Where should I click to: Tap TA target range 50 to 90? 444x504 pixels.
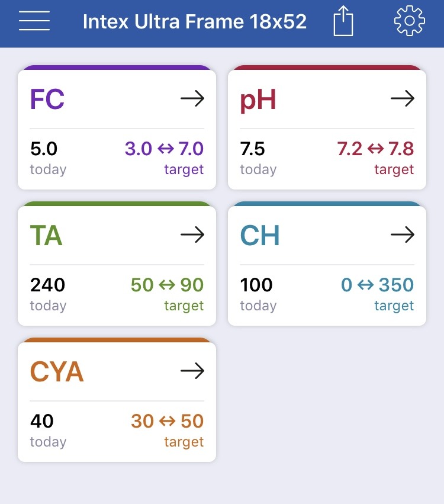pos(167,285)
